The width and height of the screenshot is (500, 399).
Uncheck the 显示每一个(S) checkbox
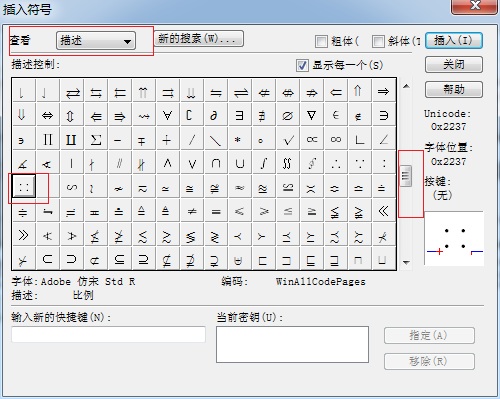point(302,65)
